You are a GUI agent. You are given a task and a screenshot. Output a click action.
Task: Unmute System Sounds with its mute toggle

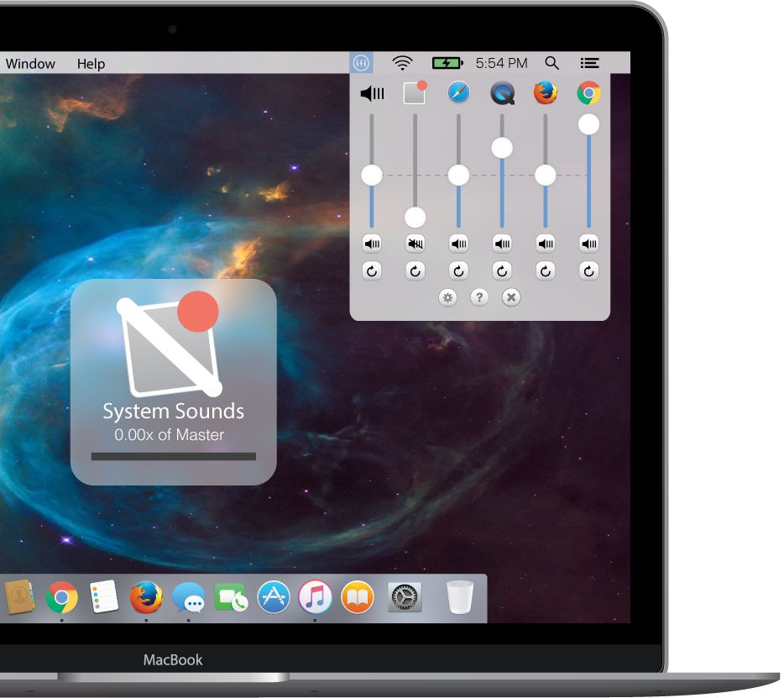point(414,243)
